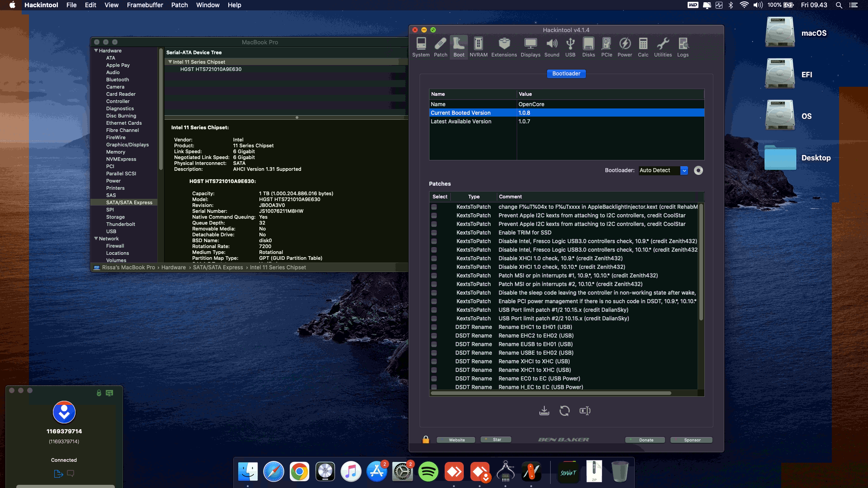The height and width of the screenshot is (488, 868).
Task: Click the refresh patches icon
Action: click(565, 411)
